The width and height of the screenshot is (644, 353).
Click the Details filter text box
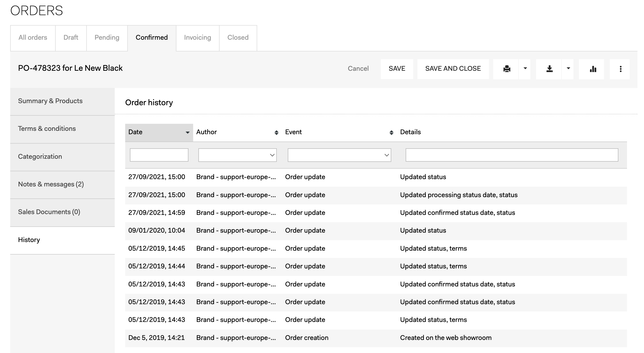[x=511, y=155]
